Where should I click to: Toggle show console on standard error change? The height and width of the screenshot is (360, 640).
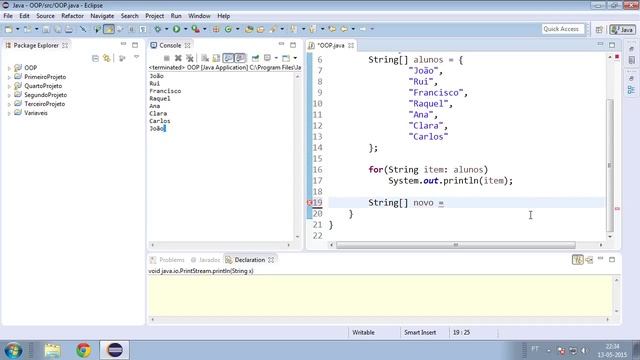tap(240, 58)
